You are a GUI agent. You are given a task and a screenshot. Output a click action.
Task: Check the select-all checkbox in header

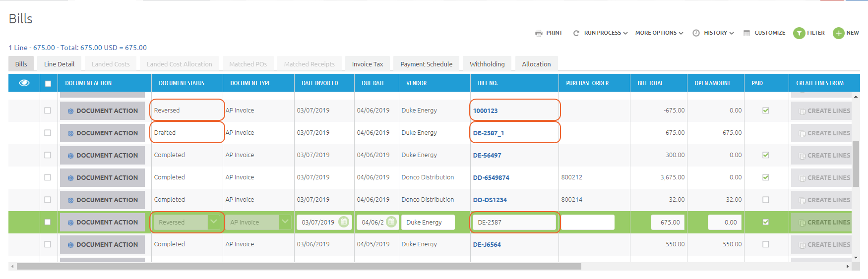tap(48, 83)
